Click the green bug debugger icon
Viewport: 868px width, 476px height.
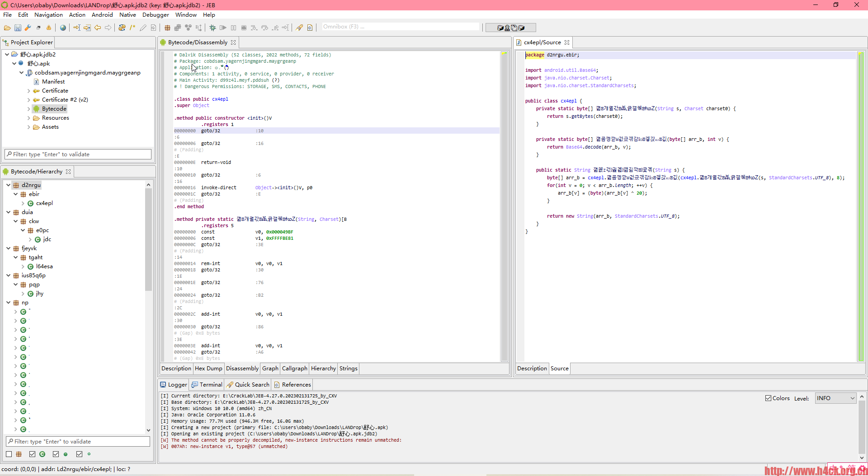212,28
